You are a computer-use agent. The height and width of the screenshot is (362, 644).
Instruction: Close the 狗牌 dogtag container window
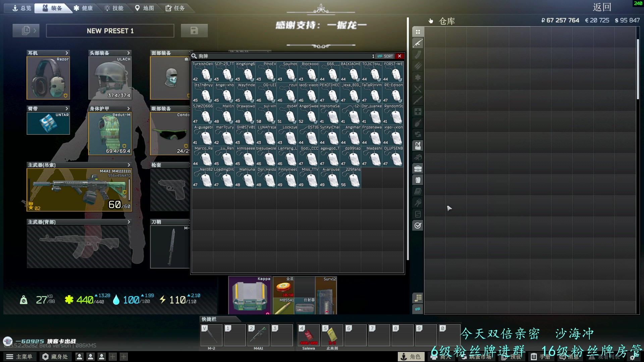coord(399,56)
